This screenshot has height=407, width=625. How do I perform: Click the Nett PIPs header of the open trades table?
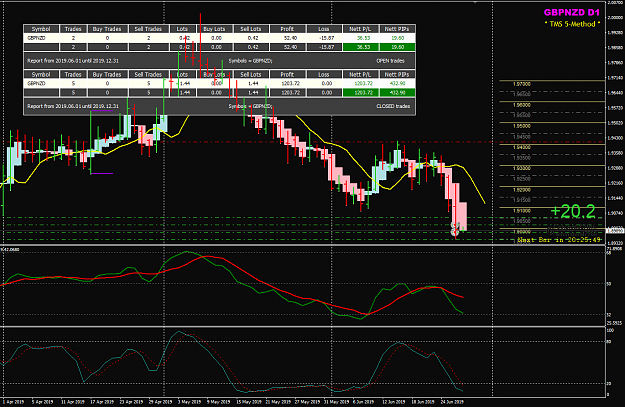(397, 29)
